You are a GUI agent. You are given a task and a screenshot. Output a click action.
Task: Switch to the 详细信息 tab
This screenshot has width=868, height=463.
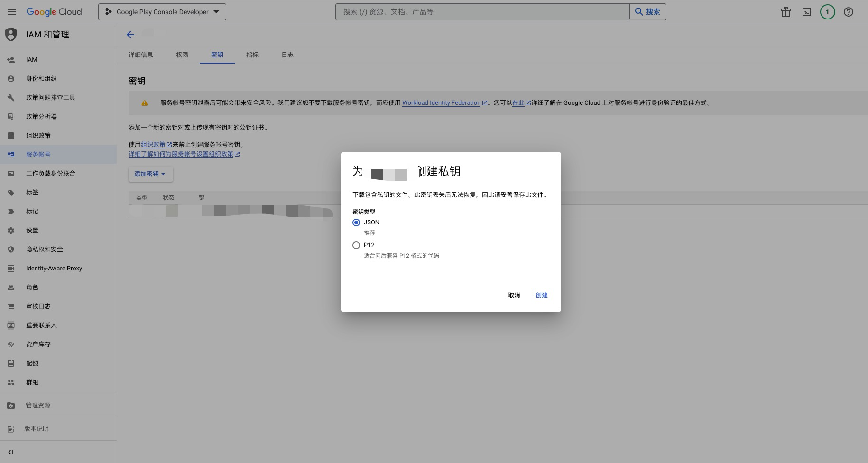[141, 55]
